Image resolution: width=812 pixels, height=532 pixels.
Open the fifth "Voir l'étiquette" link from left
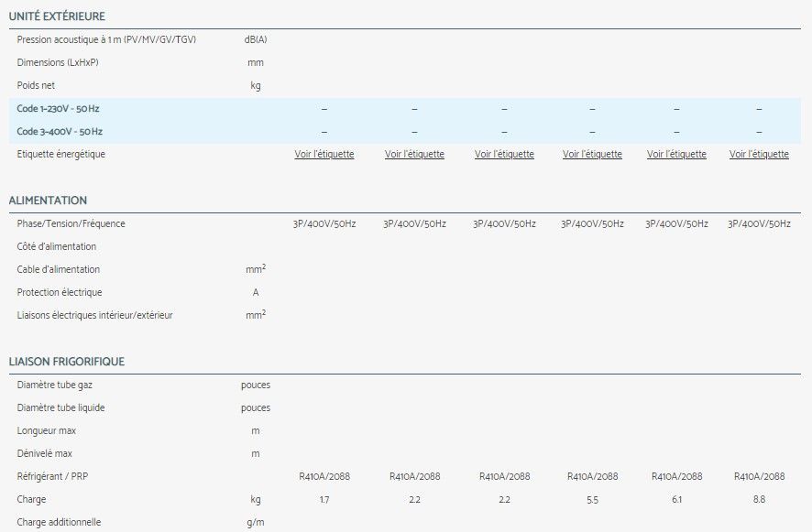676,155
